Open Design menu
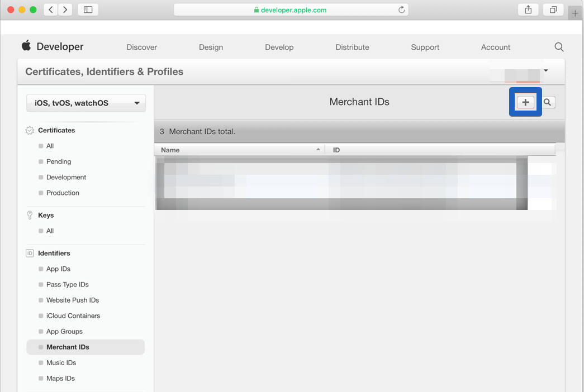This screenshot has width=584, height=392. tap(211, 47)
